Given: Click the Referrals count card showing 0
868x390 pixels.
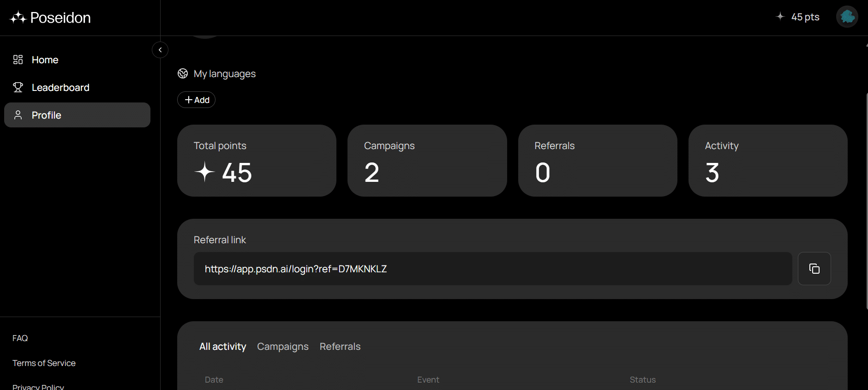Looking at the screenshot, I should 598,161.
